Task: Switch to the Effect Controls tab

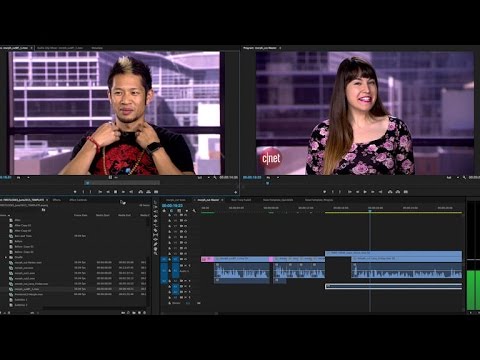Action: click(78, 200)
